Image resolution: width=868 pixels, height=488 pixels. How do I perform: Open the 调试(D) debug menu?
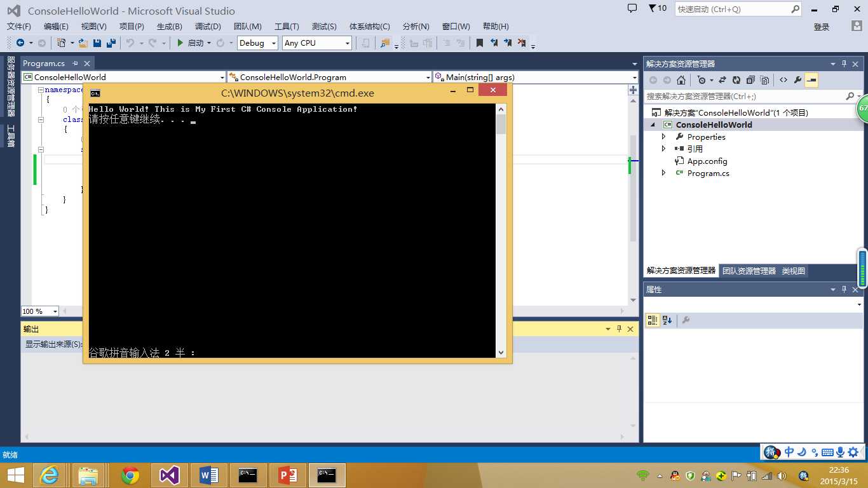(208, 26)
